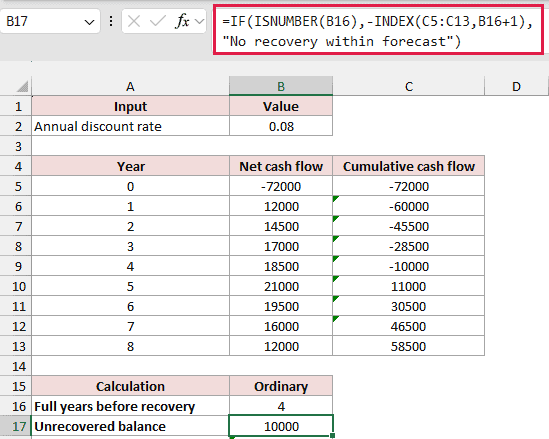
Task: Select row 3 header
Action: 16,146
